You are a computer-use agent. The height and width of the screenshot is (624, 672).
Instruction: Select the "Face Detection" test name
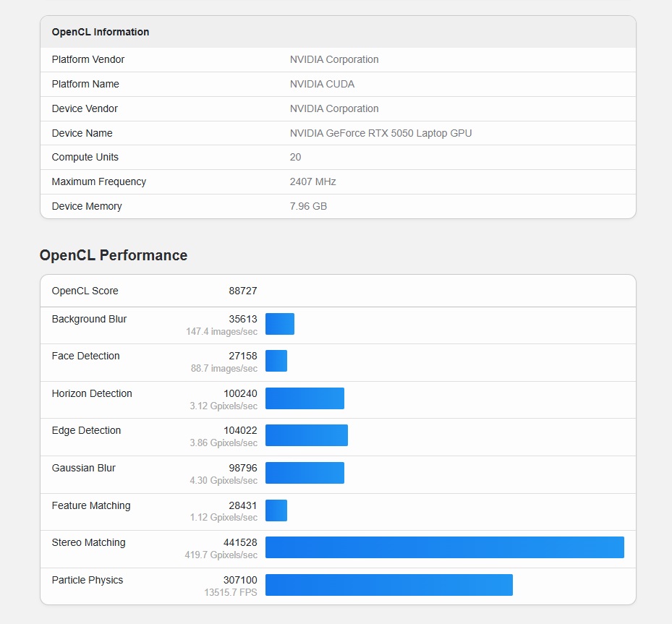(85, 356)
